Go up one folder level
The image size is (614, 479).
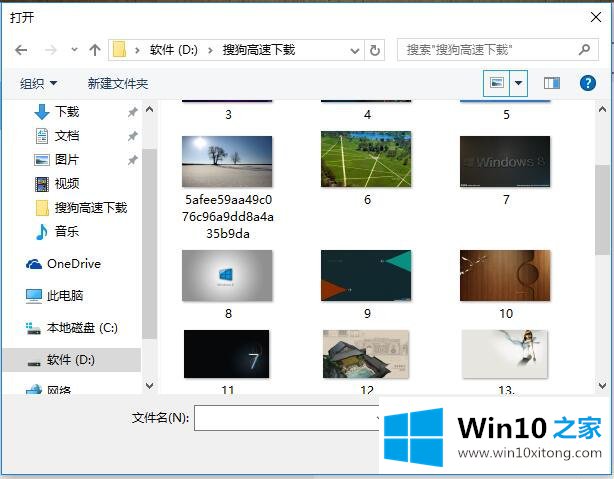[95, 50]
